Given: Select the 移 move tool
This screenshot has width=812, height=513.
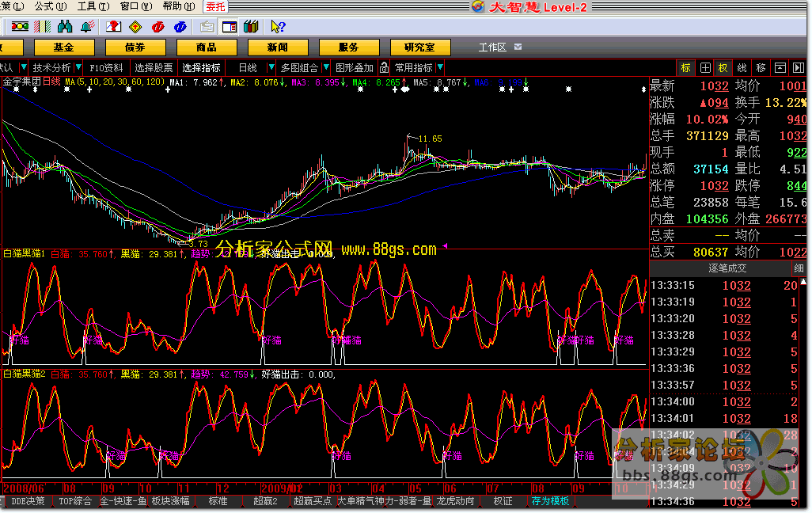Looking at the screenshot, I should coord(761,68).
